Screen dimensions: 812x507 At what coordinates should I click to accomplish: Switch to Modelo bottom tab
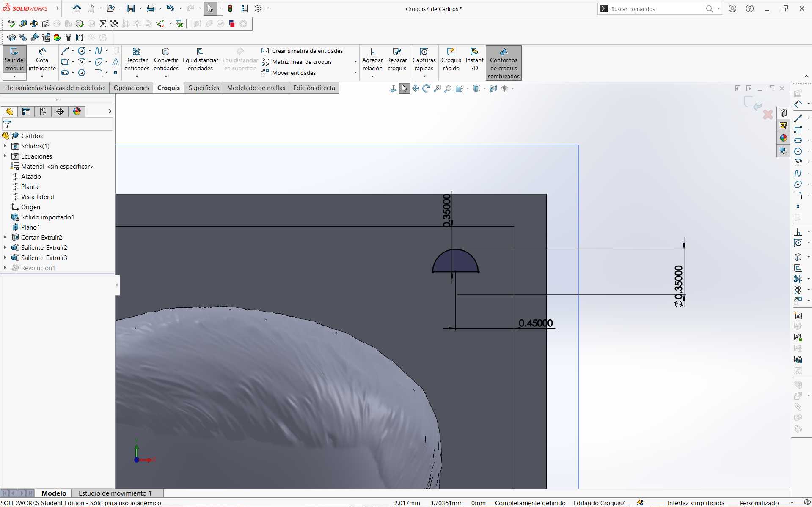point(54,493)
